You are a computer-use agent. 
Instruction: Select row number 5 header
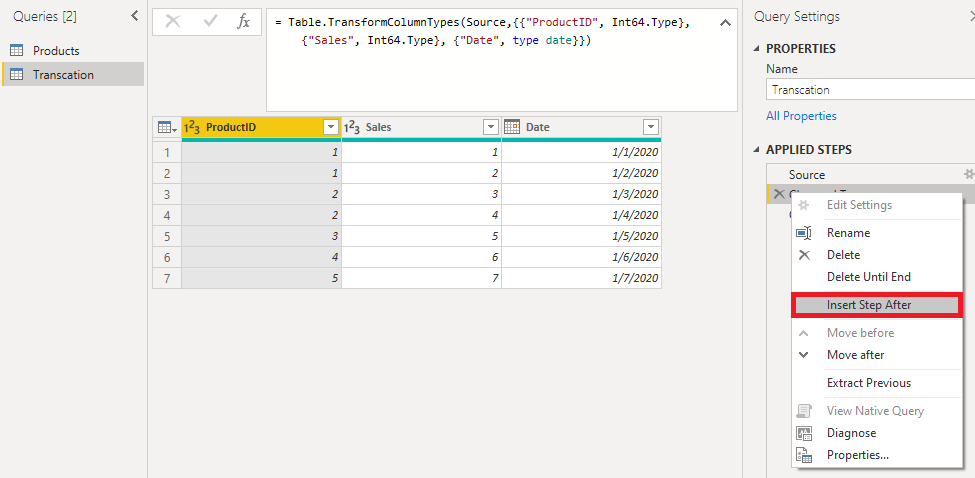point(167,236)
